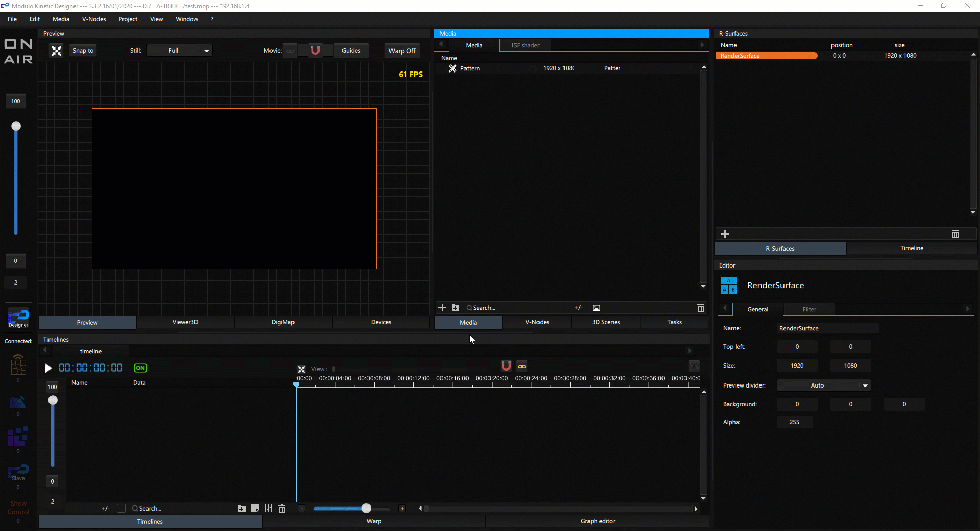Image resolution: width=980 pixels, height=531 pixels.
Task: Click the timeline play button
Action: click(x=48, y=368)
